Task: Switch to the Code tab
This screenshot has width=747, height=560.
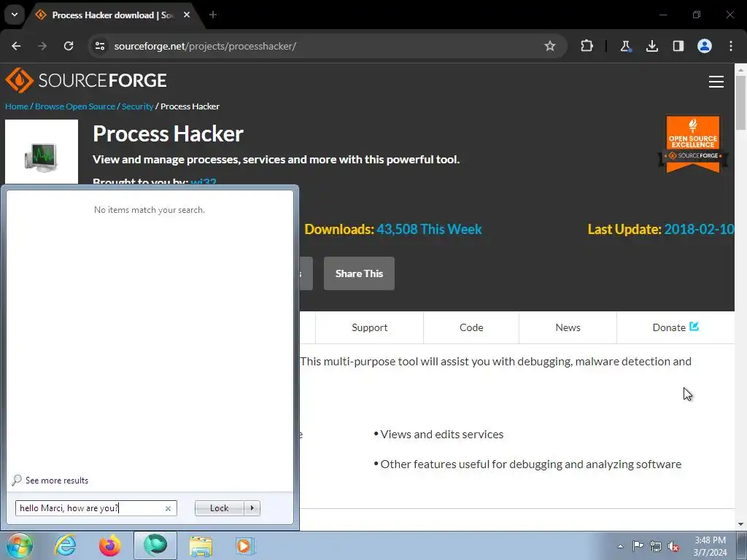Action: [471, 327]
